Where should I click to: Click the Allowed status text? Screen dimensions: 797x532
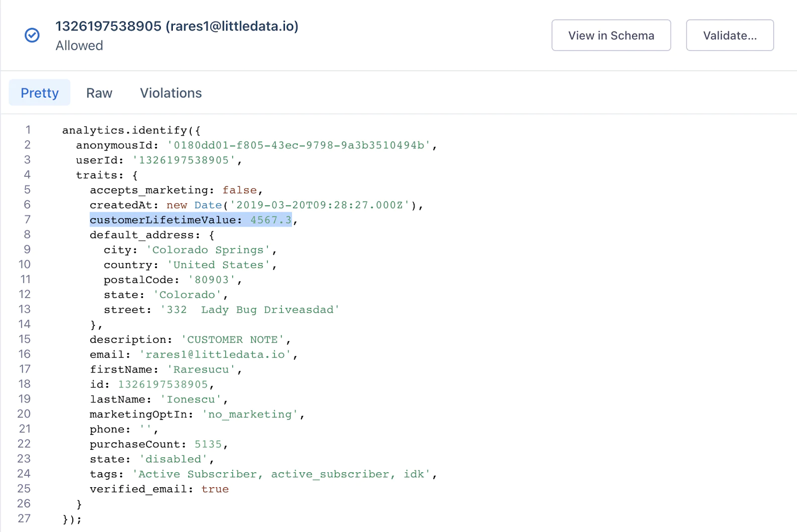click(79, 46)
